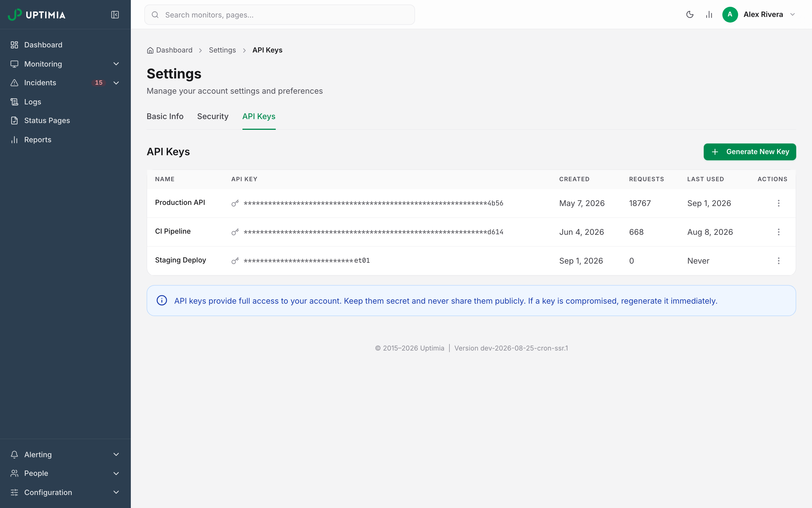Open Incidents in the sidebar
The width and height of the screenshot is (812, 508).
(x=65, y=83)
